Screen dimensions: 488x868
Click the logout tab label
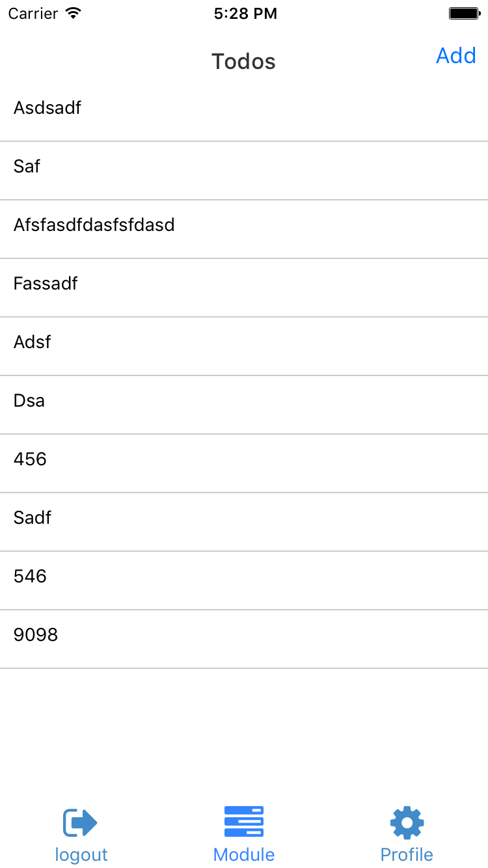(81, 854)
